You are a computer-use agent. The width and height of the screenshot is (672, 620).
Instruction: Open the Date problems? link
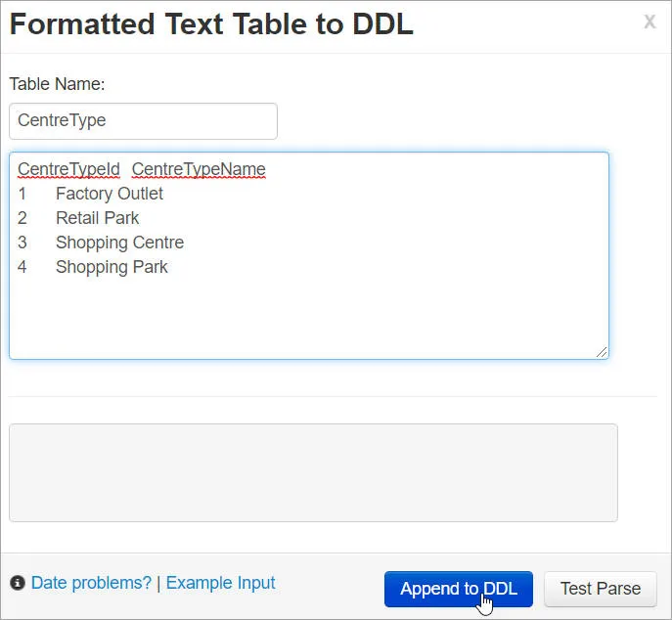(x=91, y=583)
